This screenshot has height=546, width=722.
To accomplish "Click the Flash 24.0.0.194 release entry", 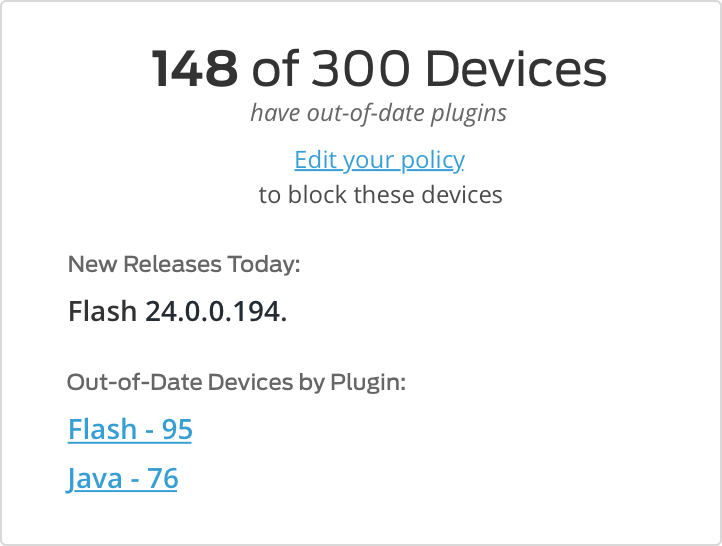I will 177,313.
